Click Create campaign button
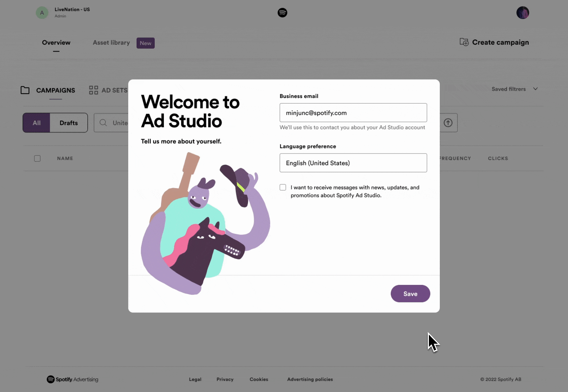 494,42
